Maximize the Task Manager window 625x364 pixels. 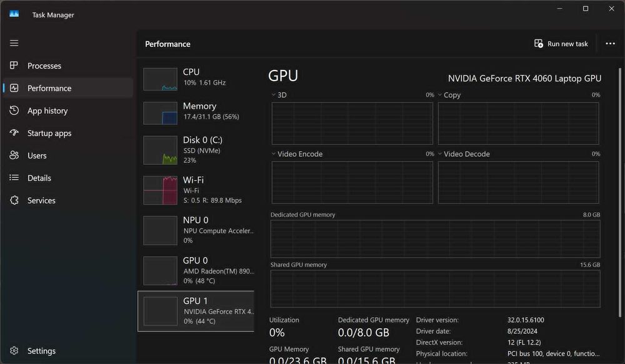coord(586,8)
